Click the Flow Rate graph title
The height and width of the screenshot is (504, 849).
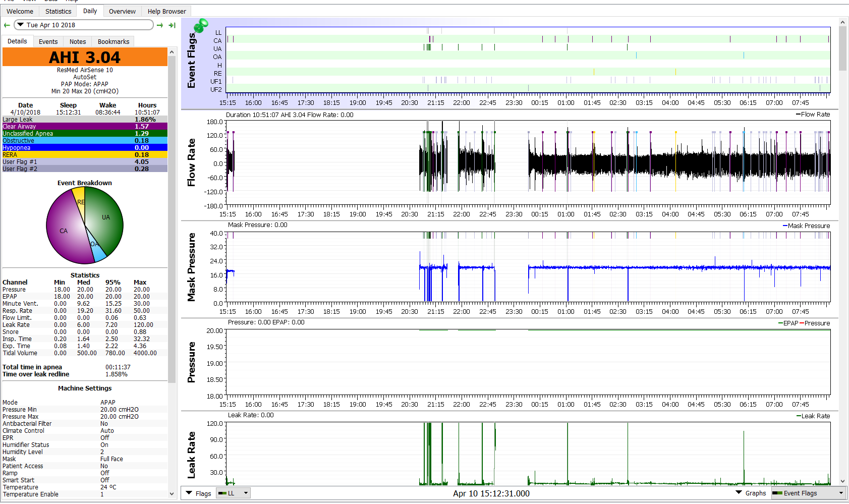click(191, 162)
